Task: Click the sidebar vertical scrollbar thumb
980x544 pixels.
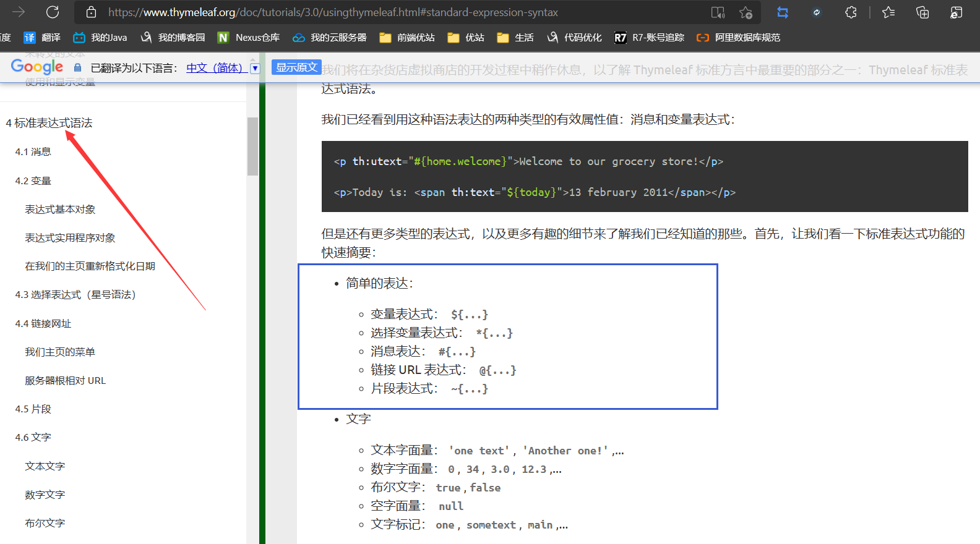Action: pyautogui.click(x=252, y=147)
